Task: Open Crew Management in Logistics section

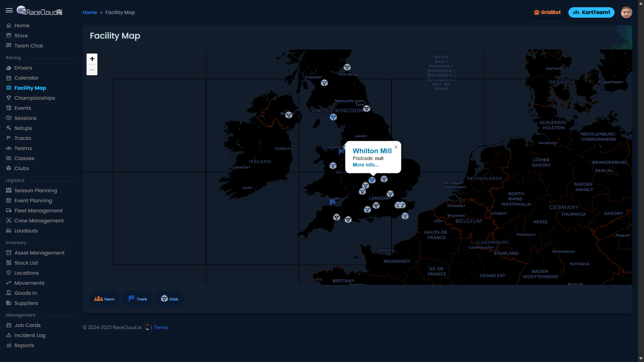Action: (39, 220)
